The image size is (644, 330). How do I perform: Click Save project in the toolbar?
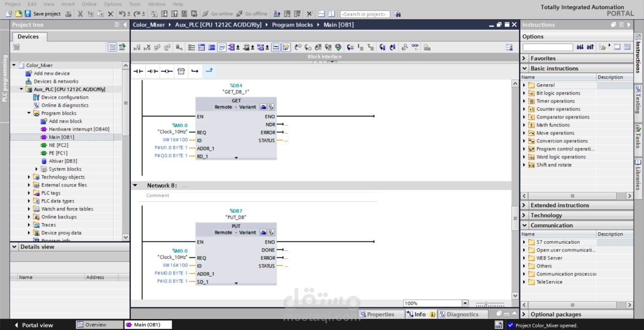[43, 14]
